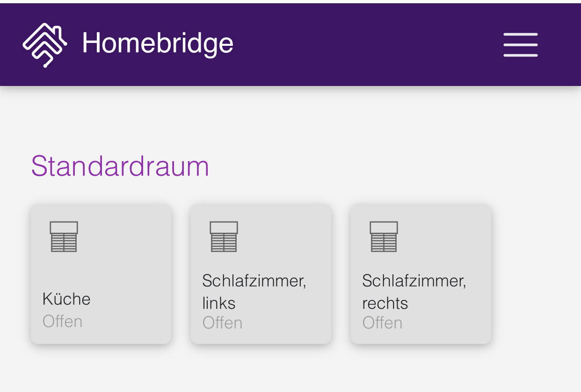Click the Schlafzimmer, rechts blind icon
Image resolution: width=581 pixels, height=392 pixels.
(384, 236)
